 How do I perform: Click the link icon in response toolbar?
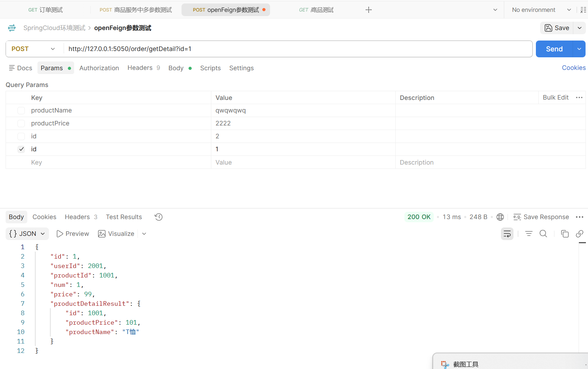click(x=580, y=234)
